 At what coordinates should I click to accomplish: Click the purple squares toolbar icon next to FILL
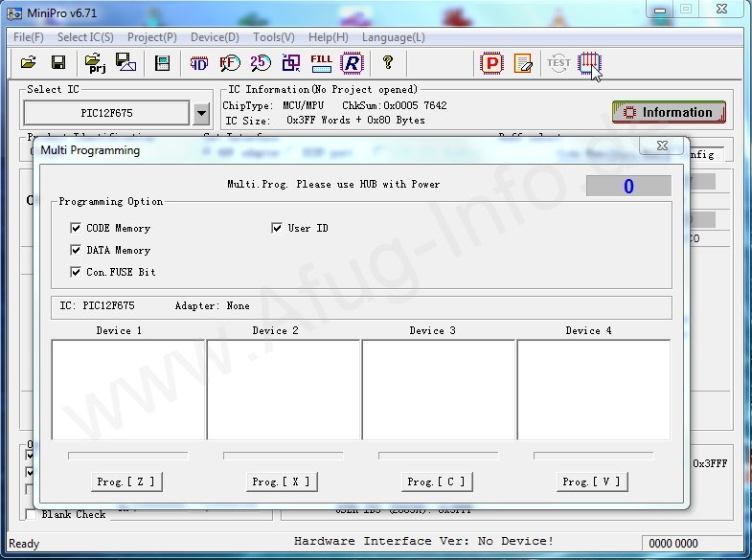290,63
